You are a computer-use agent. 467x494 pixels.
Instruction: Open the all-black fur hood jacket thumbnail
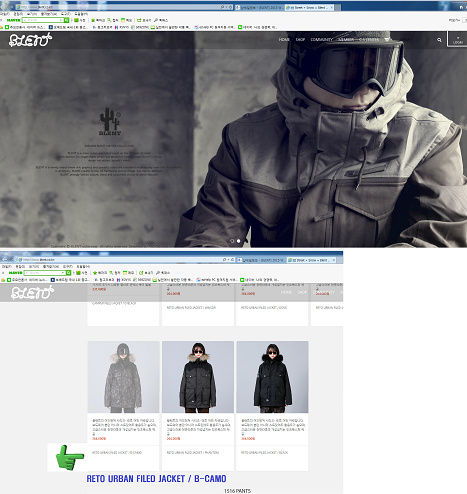(272, 377)
